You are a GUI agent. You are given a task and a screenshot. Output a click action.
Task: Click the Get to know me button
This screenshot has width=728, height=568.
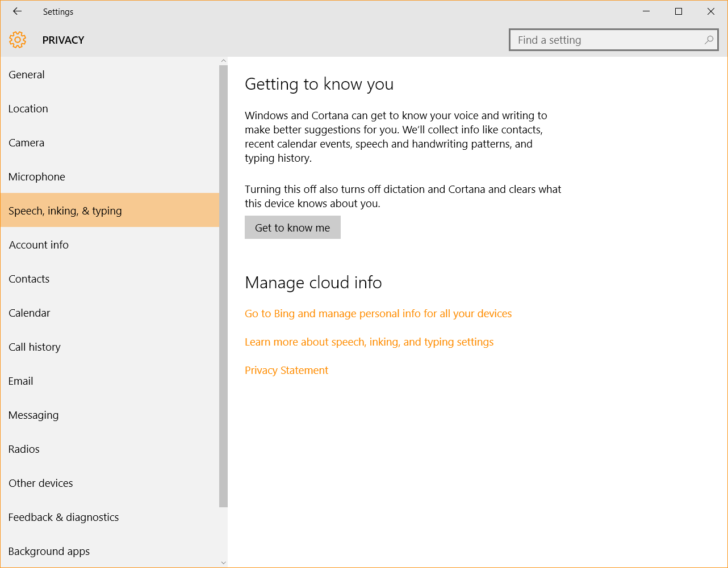click(292, 228)
